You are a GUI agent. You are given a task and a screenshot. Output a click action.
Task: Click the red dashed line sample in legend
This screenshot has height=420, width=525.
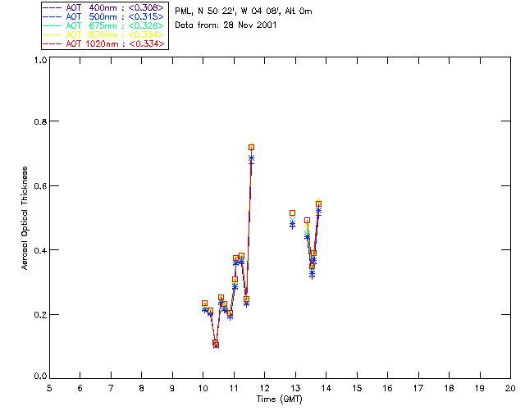click(x=52, y=43)
